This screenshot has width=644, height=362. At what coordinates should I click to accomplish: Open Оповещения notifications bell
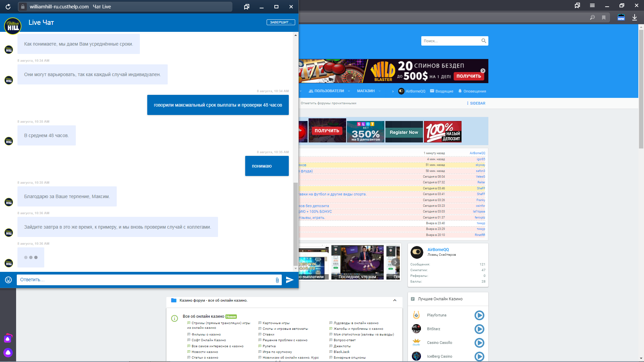[x=472, y=91]
